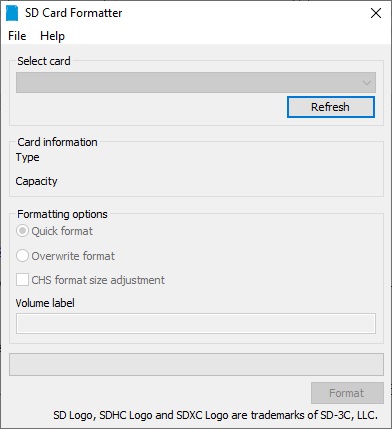Start formatting with the Format button
Viewport: 392px width, 429px height.
(347, 393)
